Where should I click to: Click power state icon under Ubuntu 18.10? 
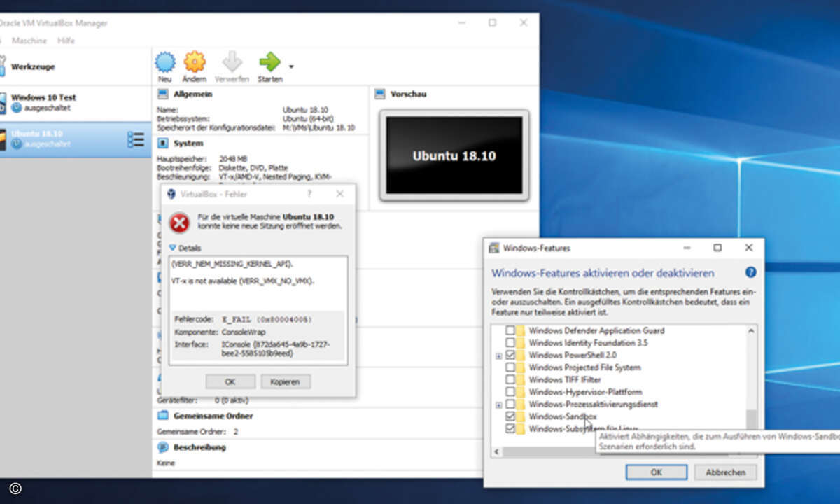17,143
